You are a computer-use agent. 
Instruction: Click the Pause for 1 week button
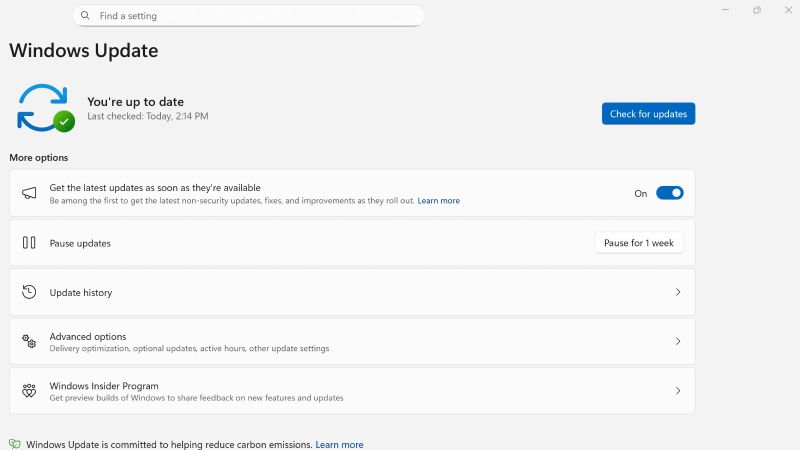point(639,243)
